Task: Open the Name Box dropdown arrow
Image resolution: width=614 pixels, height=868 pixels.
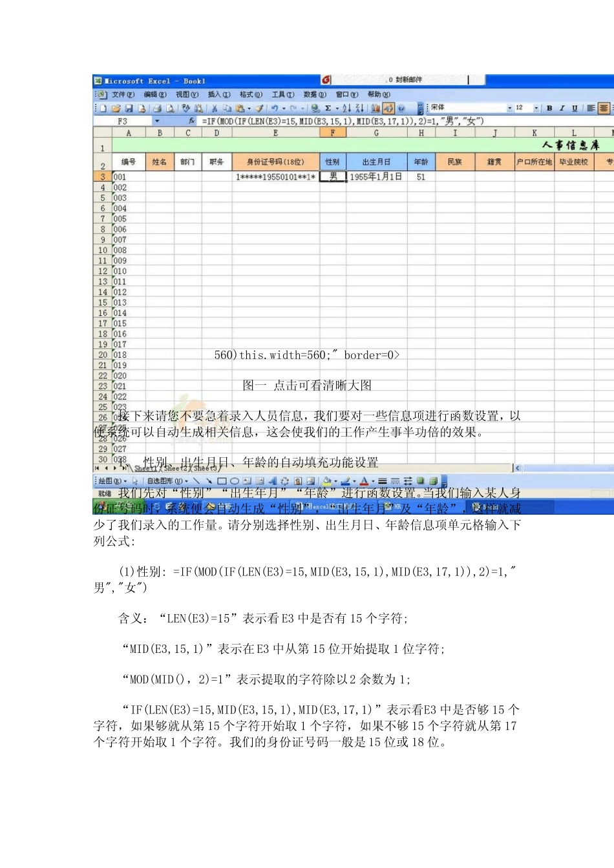Action: (x=156, y=121)
